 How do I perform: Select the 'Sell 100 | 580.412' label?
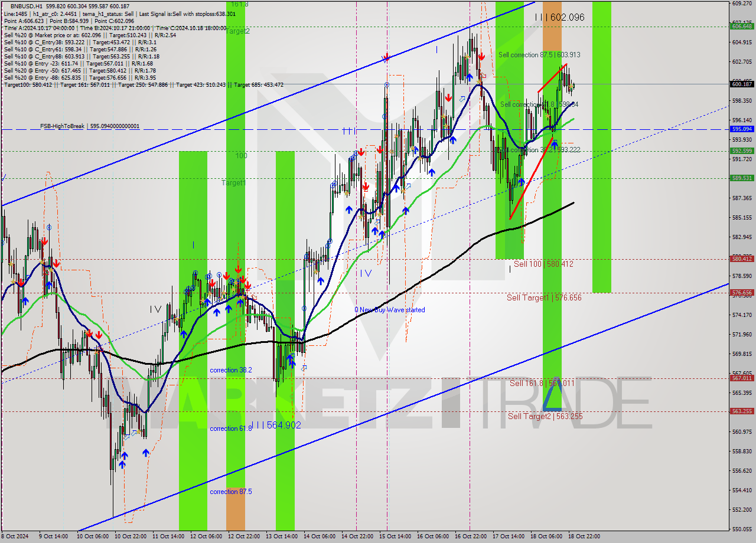[543, 264]
